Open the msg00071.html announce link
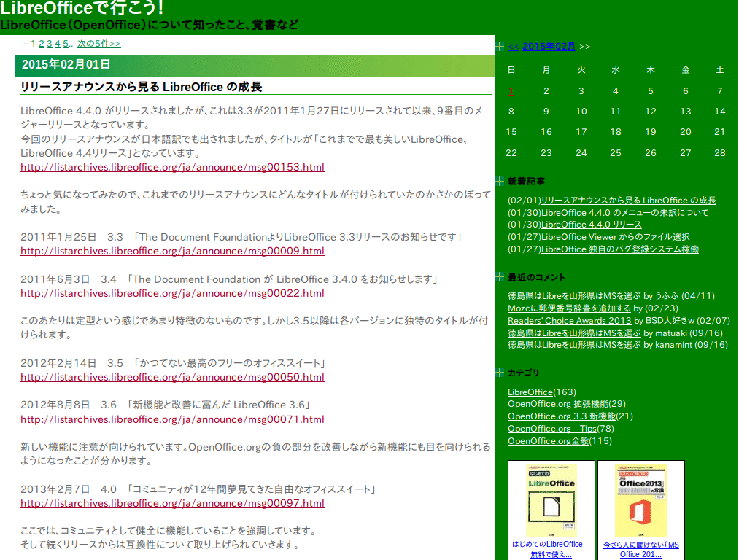 172,419
